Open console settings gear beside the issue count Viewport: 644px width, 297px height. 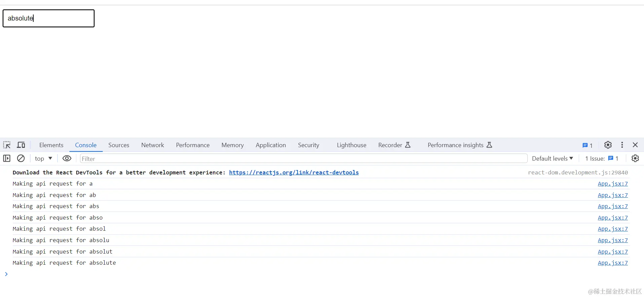tap(635, 158)
